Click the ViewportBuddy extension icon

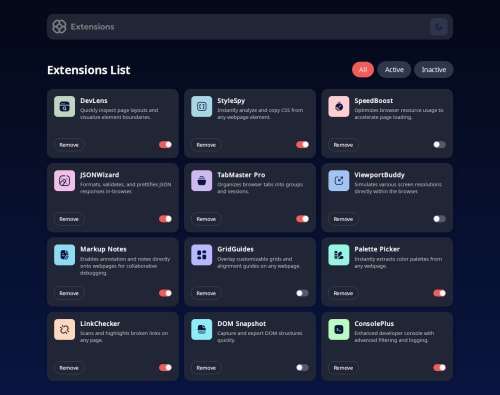pyautogui.click(x=339, y=181)
